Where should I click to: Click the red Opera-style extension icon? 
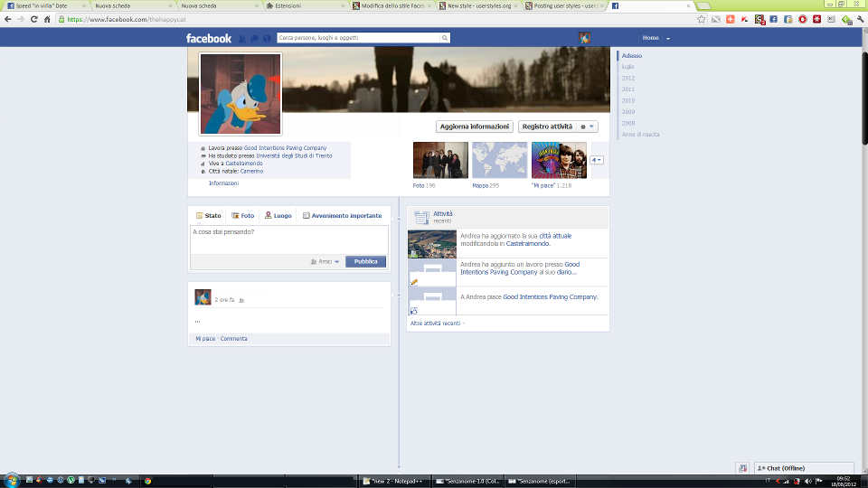802,19
